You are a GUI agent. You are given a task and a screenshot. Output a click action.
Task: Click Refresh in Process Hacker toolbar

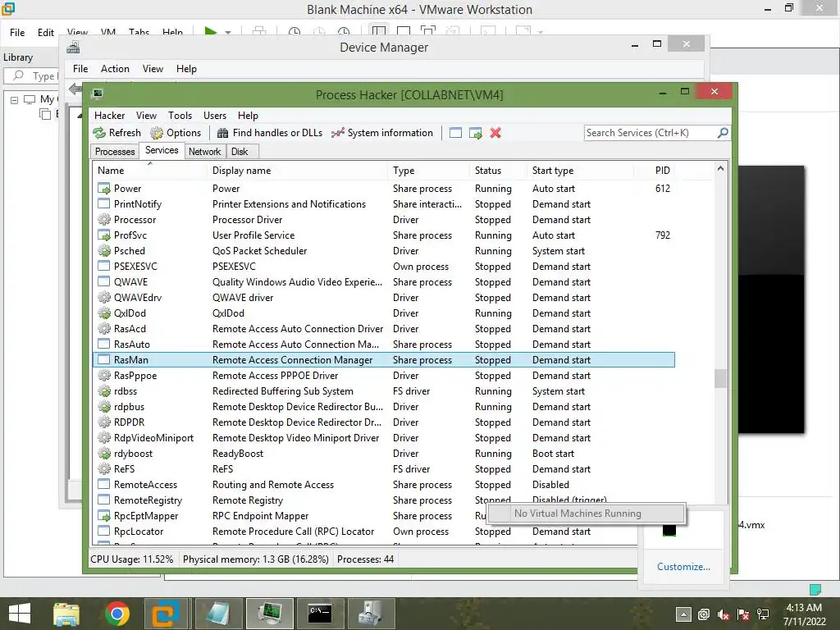pyautogui.click(x=116, y=133)
